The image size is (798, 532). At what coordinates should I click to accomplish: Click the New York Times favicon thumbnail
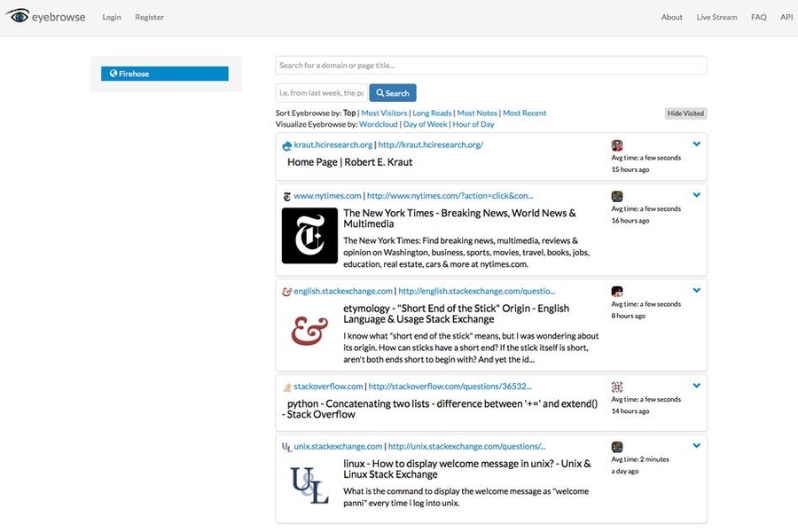point(309,235)
